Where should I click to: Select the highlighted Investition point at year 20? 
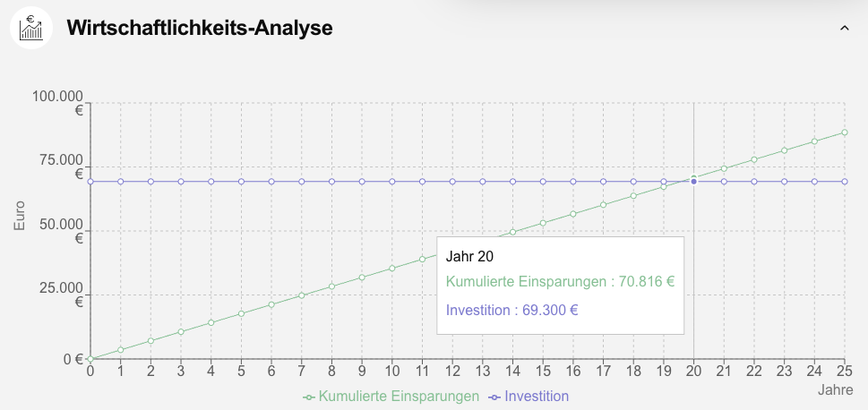point(693,182)
